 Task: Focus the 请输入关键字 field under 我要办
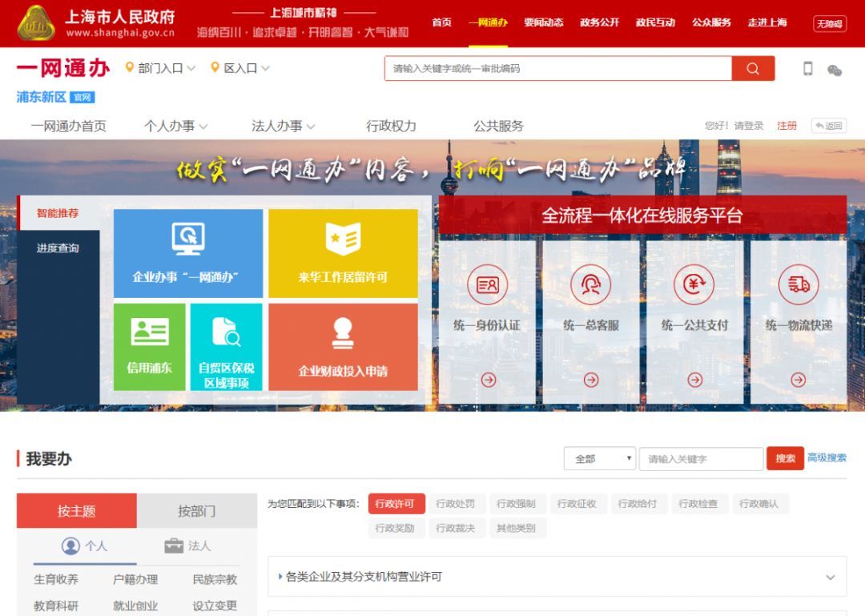pos(701,459)
